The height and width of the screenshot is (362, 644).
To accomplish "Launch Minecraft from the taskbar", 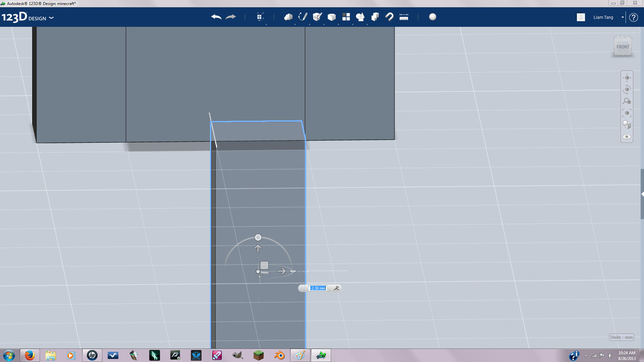I will click(x=259, y=355).
